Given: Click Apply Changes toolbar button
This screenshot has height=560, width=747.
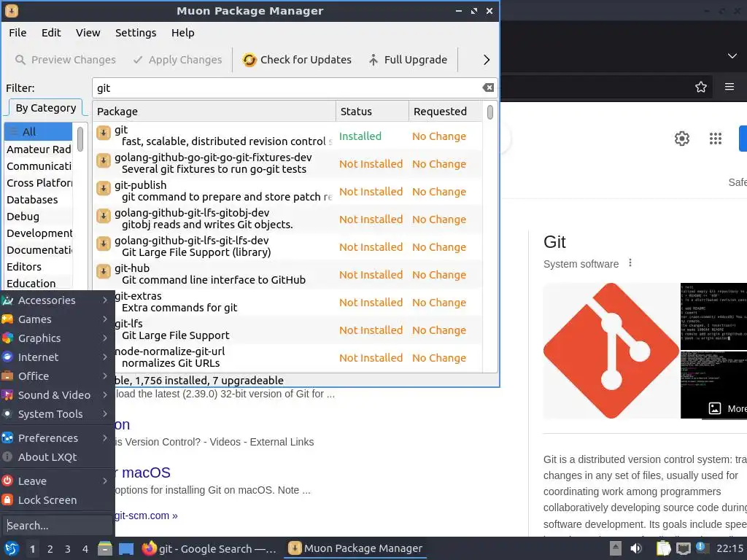Looking at the screenshot, I should tap(177, 60).
